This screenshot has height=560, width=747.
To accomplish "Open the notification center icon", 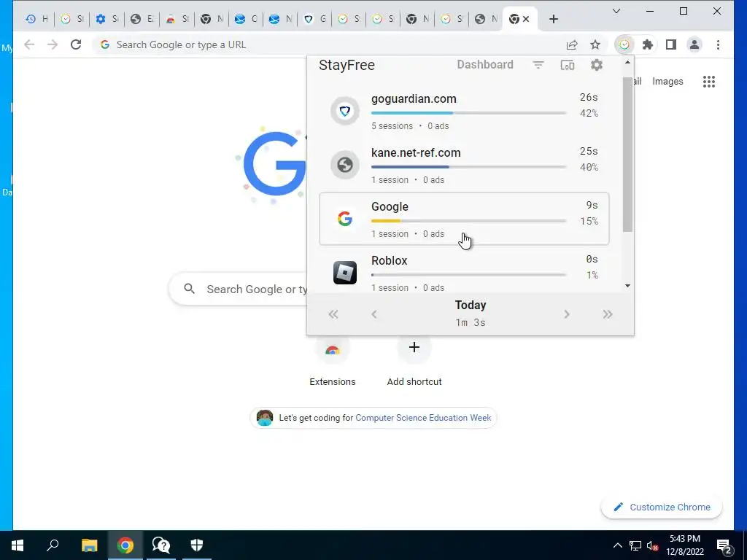I will coord(724,545).
